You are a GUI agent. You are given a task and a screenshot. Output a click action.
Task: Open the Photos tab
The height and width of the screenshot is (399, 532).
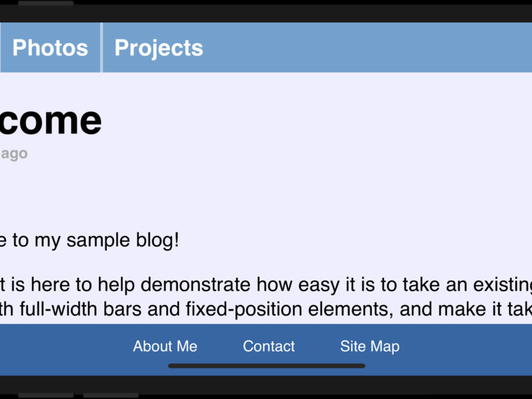[x=50, y=48]
